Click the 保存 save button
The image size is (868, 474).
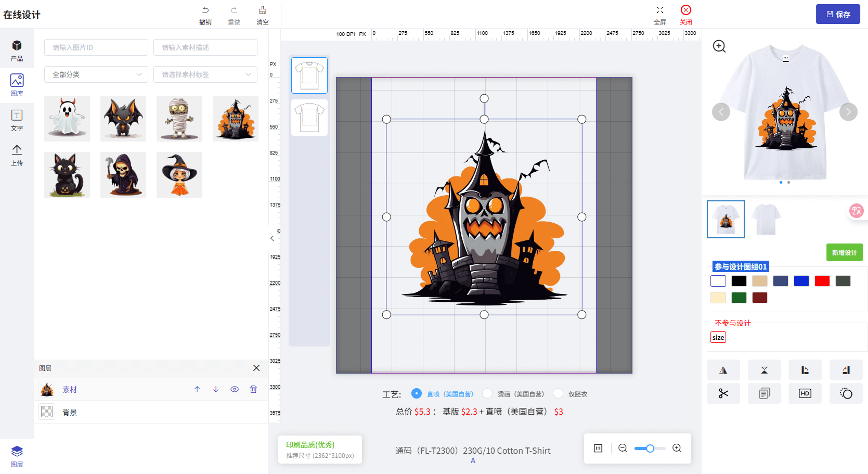point(837,14)
